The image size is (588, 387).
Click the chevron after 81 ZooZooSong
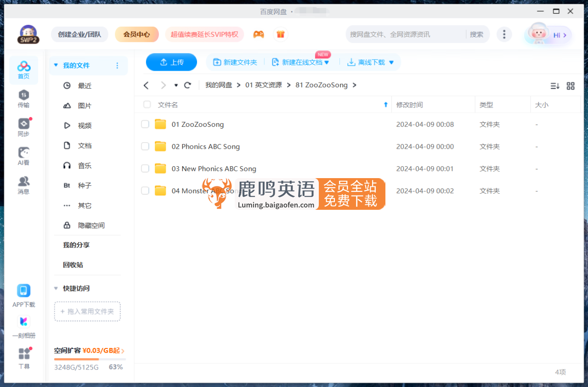pyautogui.click(x=354, y=85)
